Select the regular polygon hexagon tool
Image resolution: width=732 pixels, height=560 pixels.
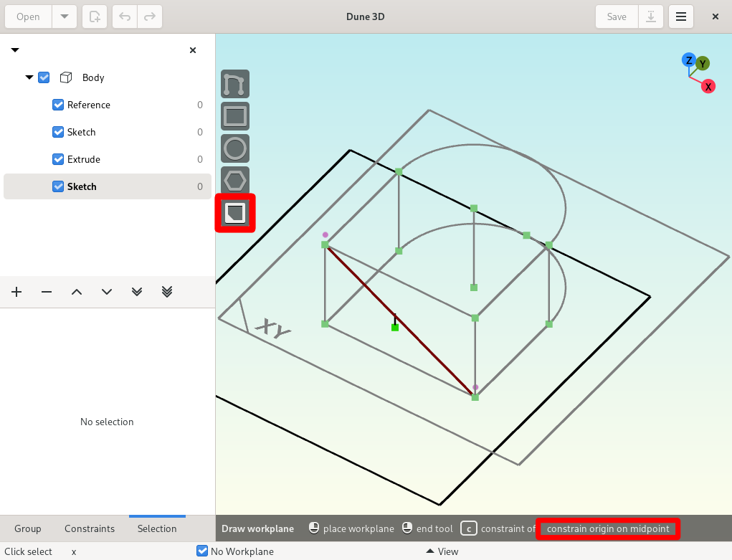pyautogui.click(x=235, y=180)
